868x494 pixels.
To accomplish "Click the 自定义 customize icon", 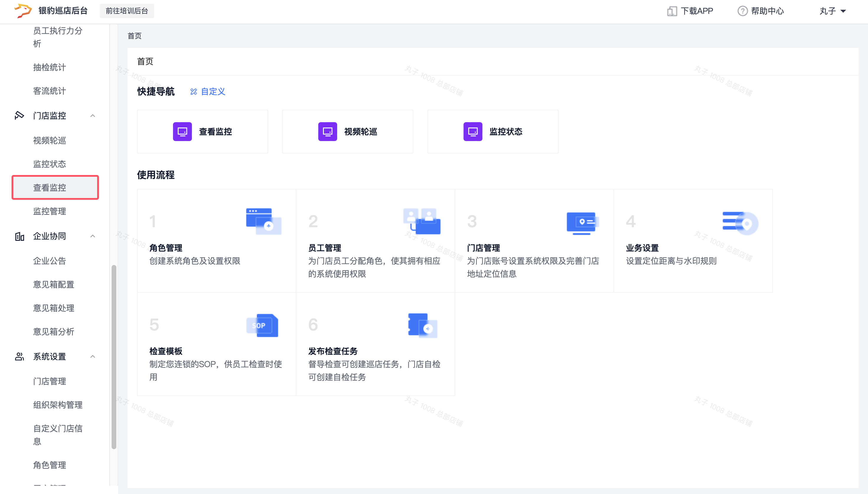I will click(x=193, y=91).
